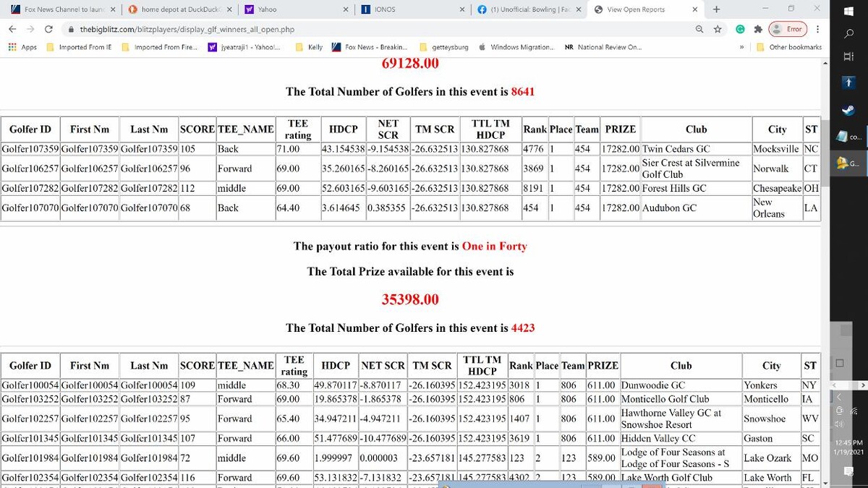Reload the page with the refresh icon

pyautogui.click(x=48, y=29)
